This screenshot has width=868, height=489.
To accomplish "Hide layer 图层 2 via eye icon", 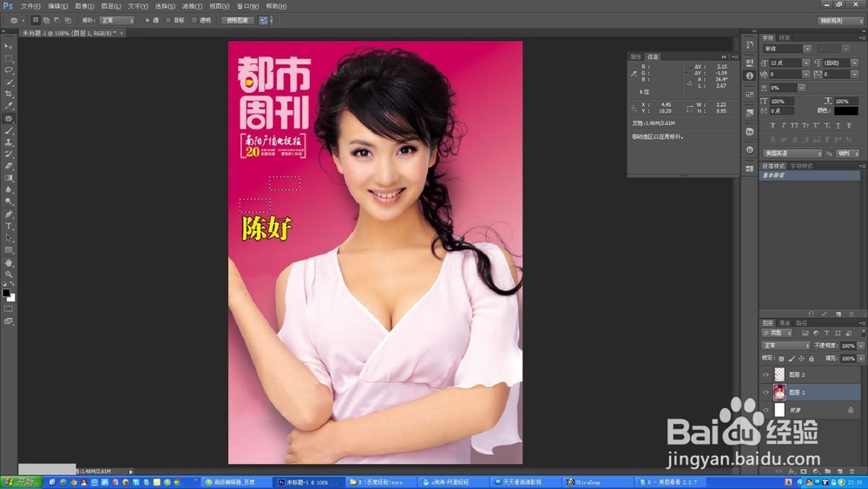I will [x=766, y=375].
